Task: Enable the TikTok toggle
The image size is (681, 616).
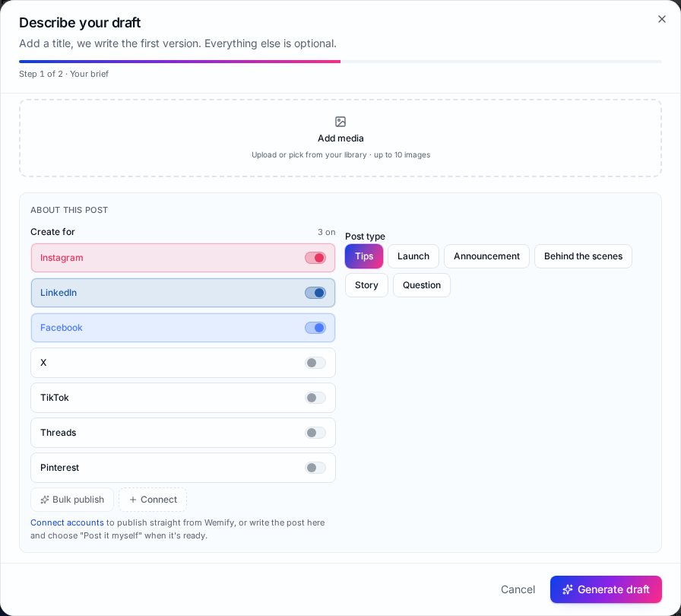Action: [315, 398]
